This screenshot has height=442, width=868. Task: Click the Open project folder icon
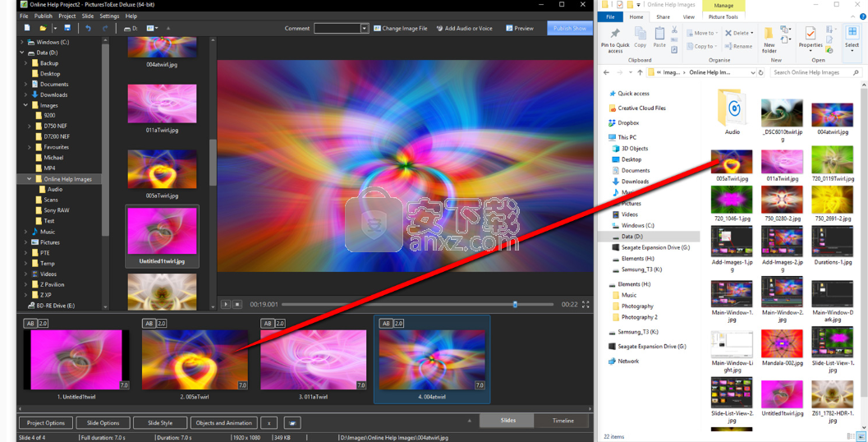tap(43, 28)
